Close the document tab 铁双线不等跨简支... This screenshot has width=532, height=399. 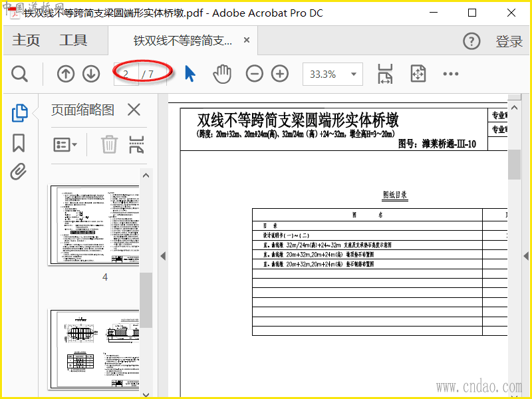pos(247,40)
